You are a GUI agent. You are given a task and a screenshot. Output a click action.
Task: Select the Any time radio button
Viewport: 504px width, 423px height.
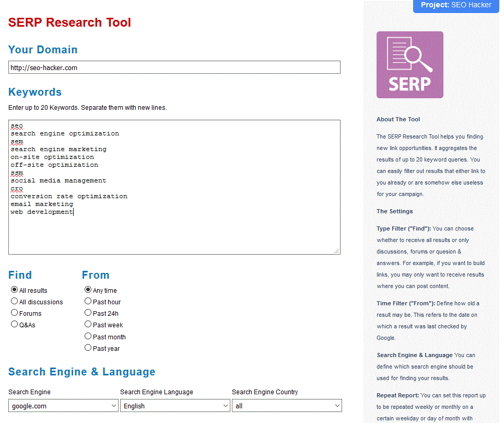coord(88,290)
